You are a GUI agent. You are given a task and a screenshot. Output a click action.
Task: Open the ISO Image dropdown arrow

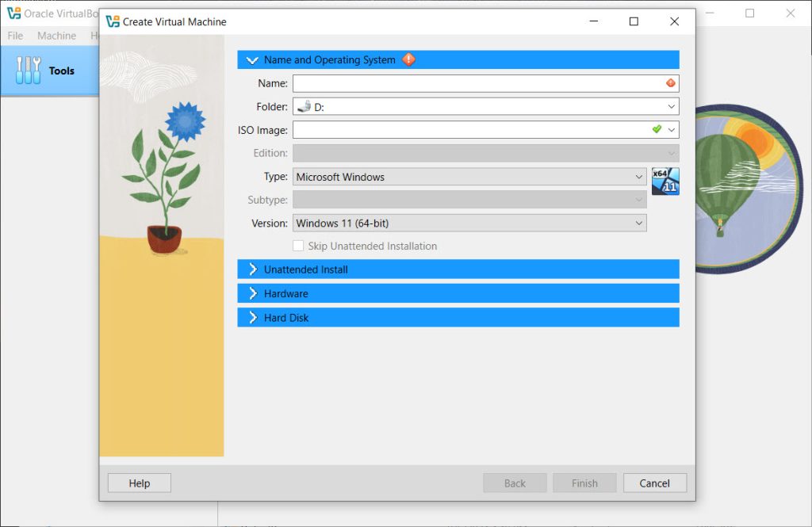pos(671,129)
